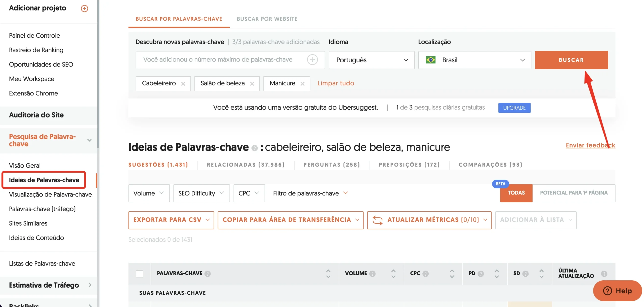Open the Localização Brasil dropdown
This screenshot has height=307, width=644.
pos(474,60)
